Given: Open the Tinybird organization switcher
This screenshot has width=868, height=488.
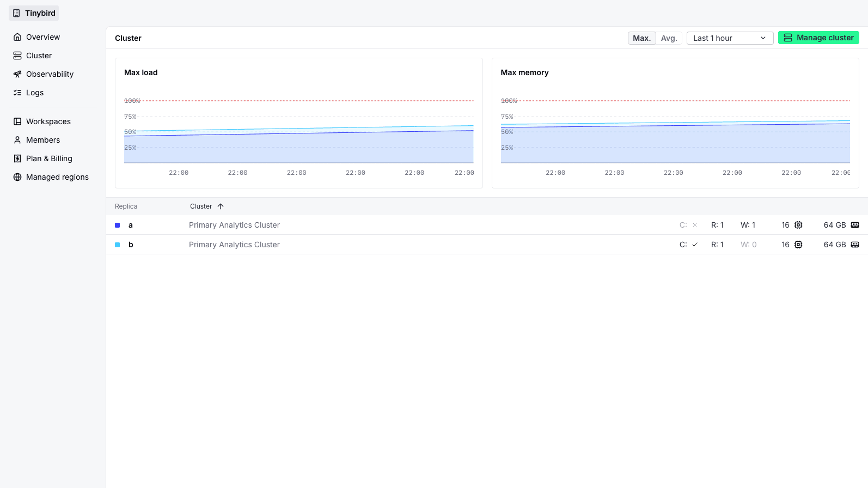Looking at the screenshot, I should [x=34, y=13].
